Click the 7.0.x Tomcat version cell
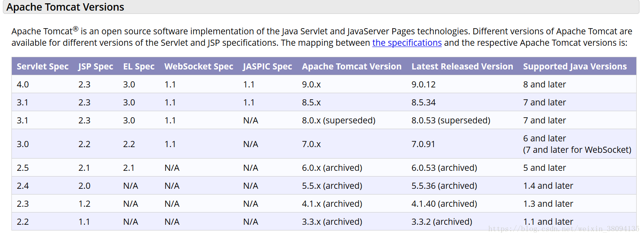 click(x=311, y=144)
